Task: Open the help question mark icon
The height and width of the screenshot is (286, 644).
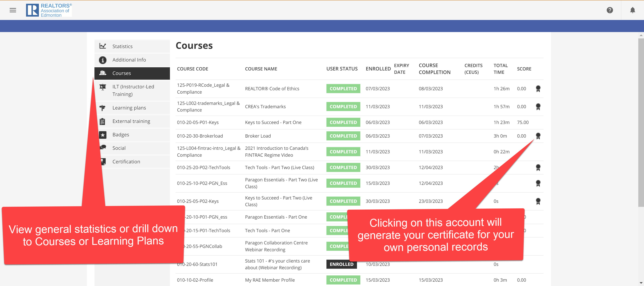Action: pos(609,10)
